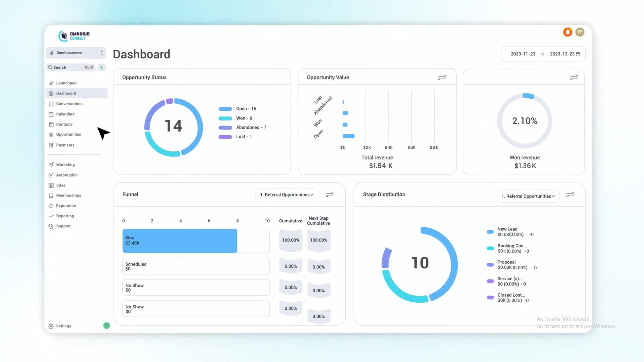
Task: Toggle the Abandoned legend item
Action: click(242, 127)
